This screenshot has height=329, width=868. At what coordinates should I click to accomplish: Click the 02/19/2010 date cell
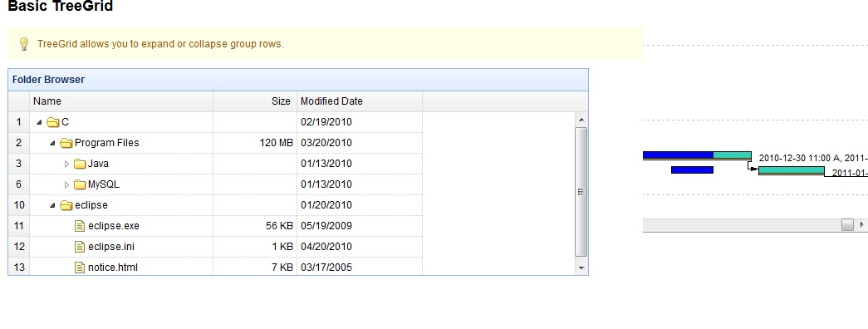coord(360,122)
